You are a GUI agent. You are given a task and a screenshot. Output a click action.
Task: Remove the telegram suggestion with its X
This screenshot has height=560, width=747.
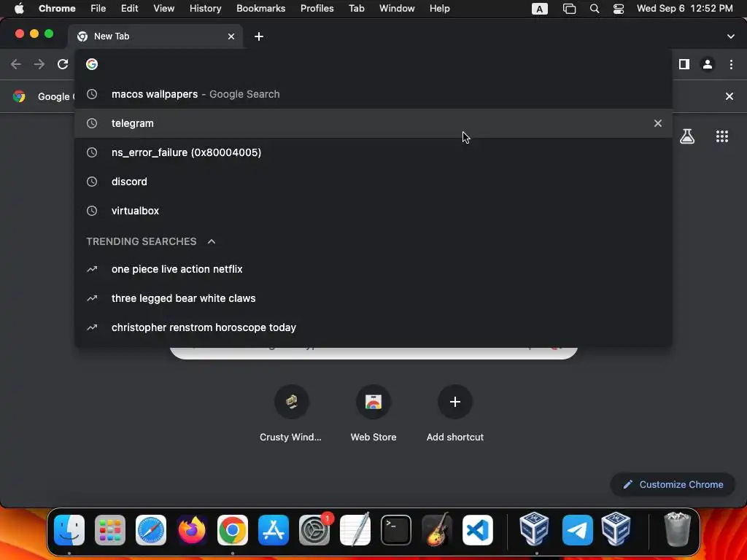(x=658, y=123)
